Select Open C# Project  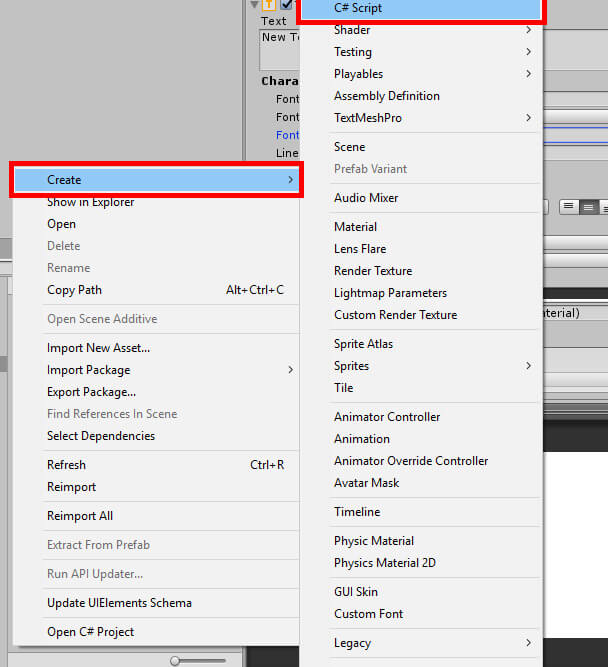[x=90, y=632]
